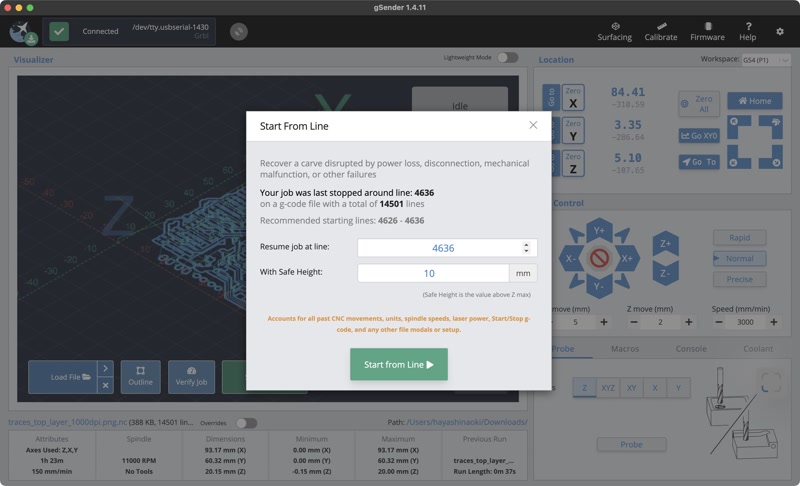Click Outline button

point(140,377)
